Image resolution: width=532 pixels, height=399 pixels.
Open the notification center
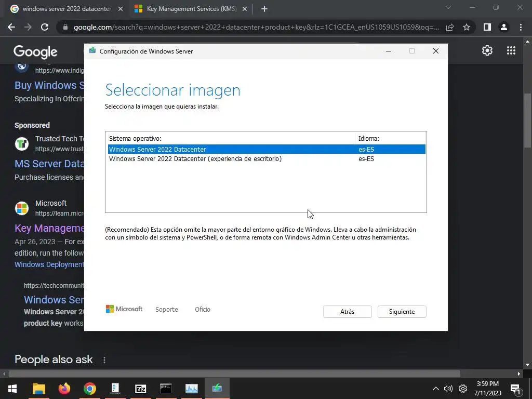(515, 389)
